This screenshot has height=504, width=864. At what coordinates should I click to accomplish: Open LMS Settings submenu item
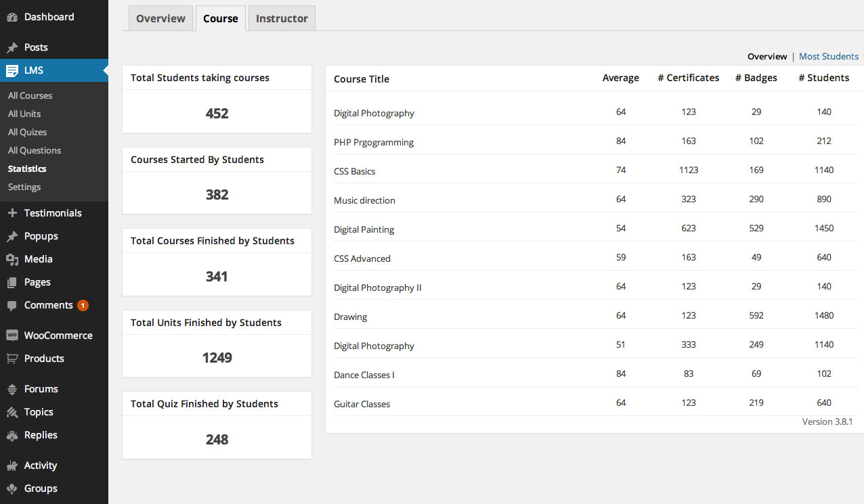point(24,187)
